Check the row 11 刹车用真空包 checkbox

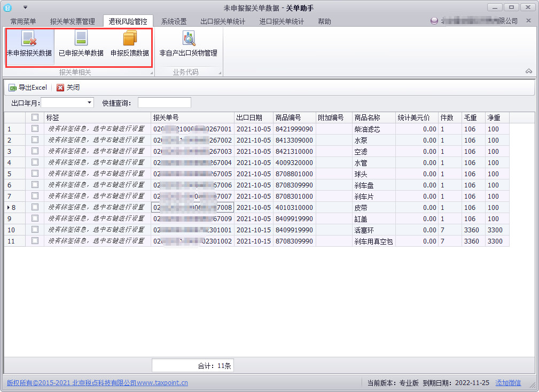coord(35,241)
